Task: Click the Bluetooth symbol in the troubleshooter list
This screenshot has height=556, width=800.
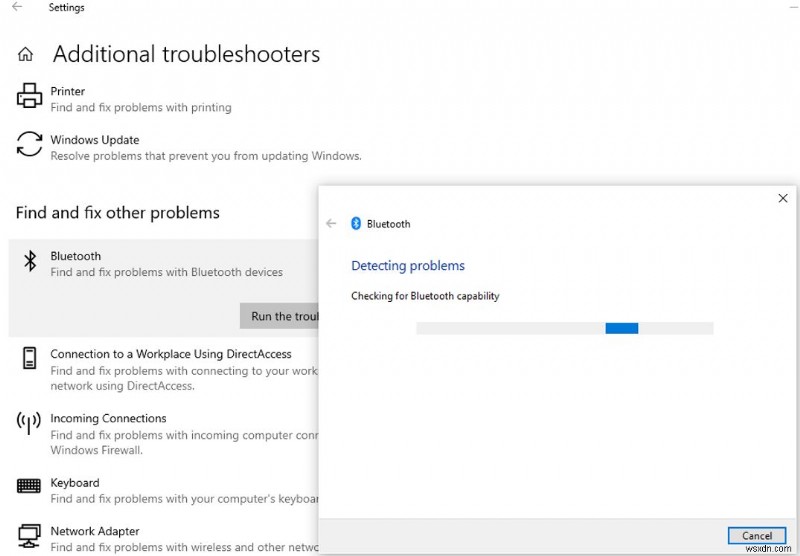Action: click(30, 261)
